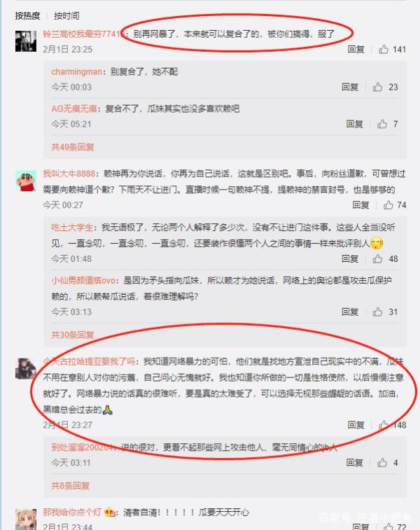Viewport: 420px width, 530px height.
Task: Reply to the 2月1日 23:25 comment
Action: (356, 49)
